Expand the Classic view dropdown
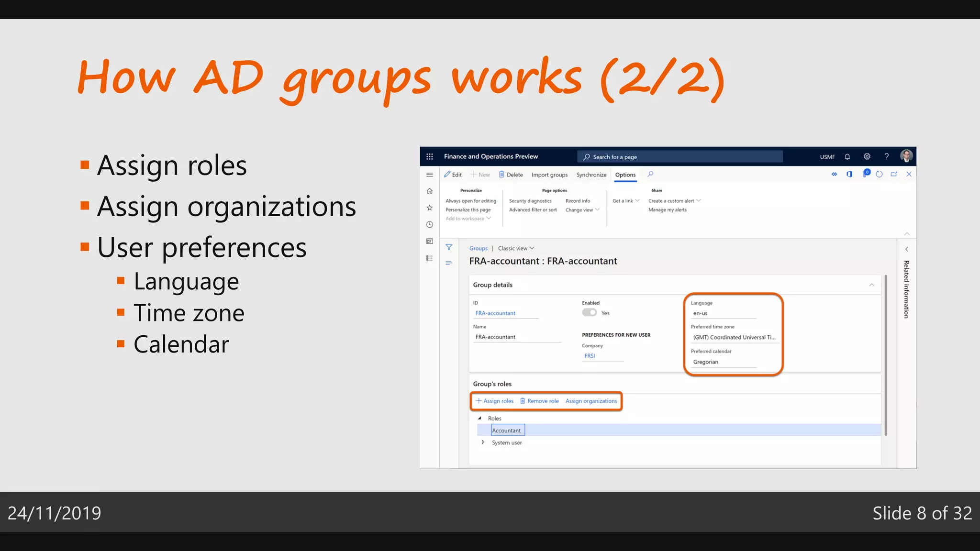Screen dimensions: 980x551 pyautogui.click(x=516, y=248)
